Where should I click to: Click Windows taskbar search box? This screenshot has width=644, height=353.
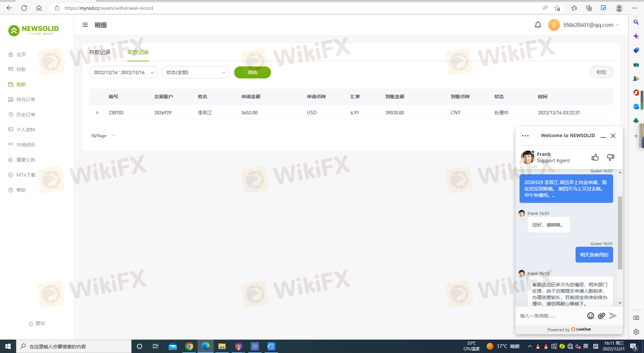click(74, 346)
